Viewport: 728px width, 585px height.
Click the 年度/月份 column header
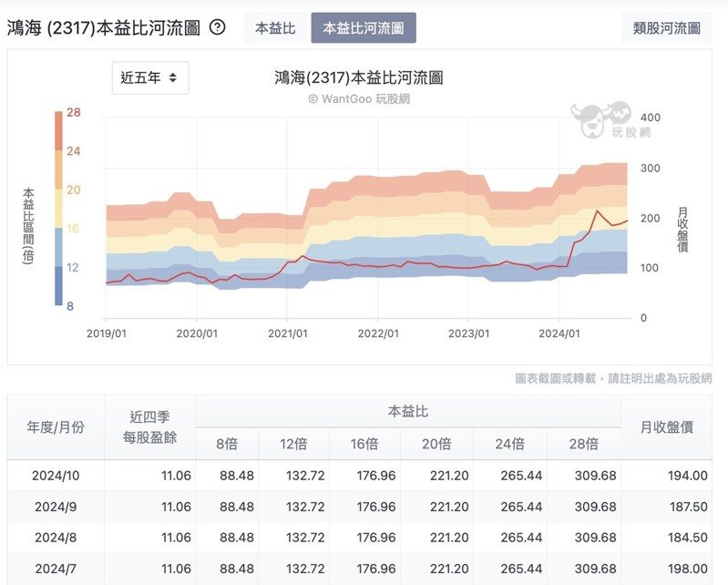(56, 427)
